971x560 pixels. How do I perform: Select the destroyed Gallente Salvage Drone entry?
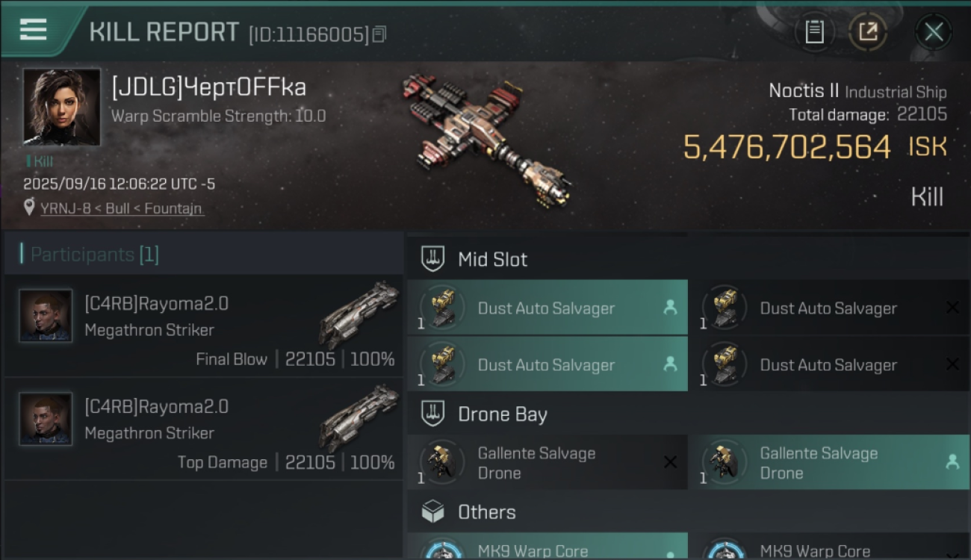(x=547, y=463)
